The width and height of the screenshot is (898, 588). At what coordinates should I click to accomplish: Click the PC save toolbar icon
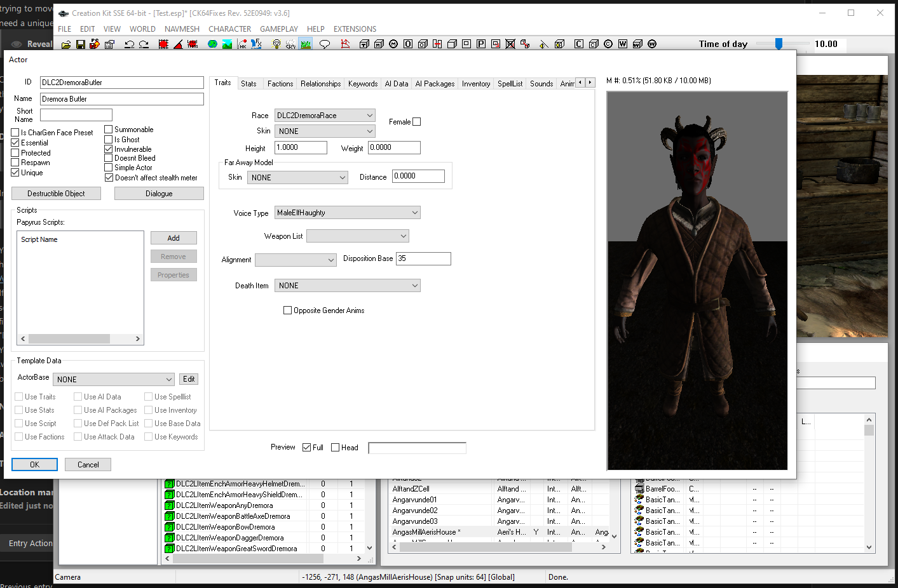tap(95, 44)
